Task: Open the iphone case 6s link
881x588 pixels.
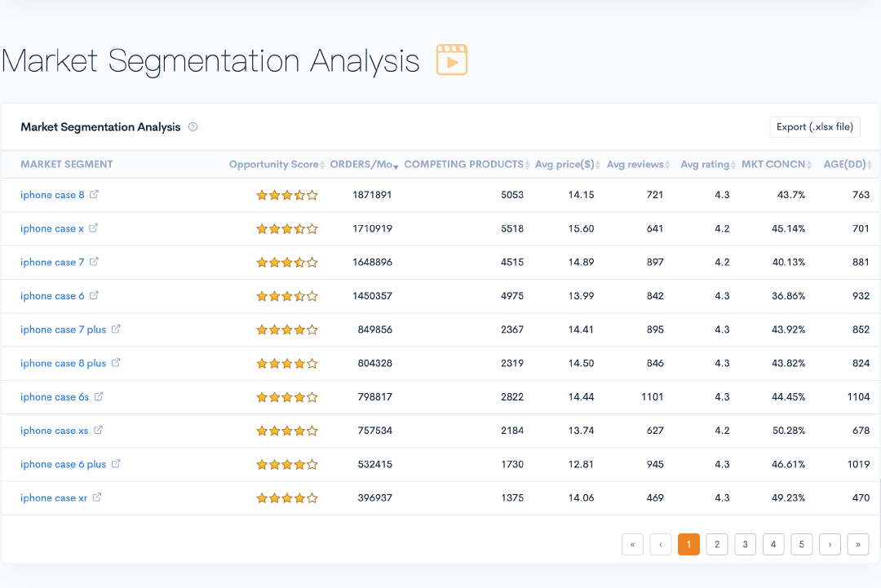Action: pyautogui.click(x=55, y=397)
